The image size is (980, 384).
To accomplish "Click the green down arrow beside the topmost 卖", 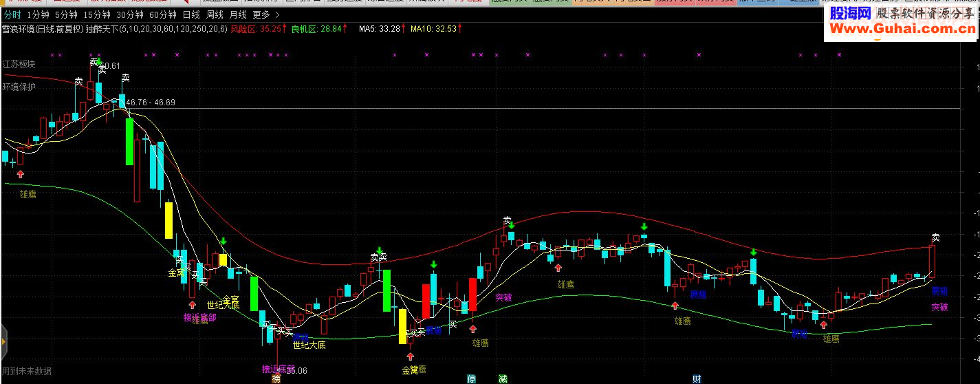I will tap(98, 62).
